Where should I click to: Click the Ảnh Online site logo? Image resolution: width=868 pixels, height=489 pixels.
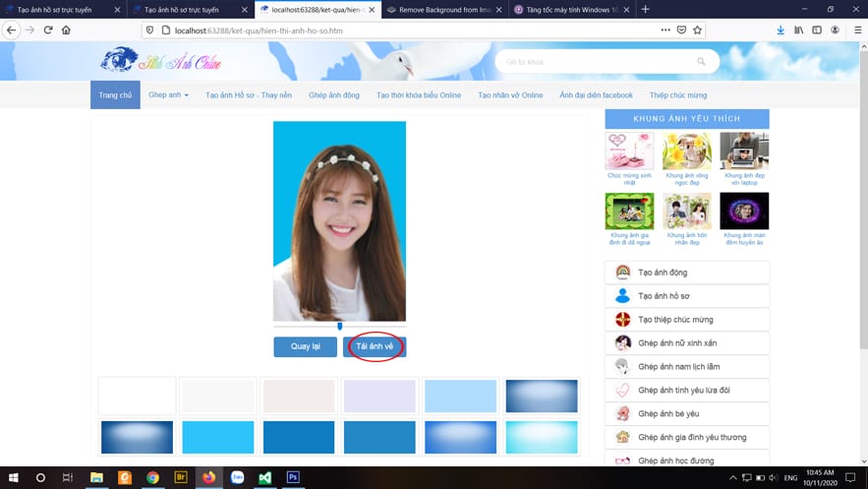pos(161,60)
